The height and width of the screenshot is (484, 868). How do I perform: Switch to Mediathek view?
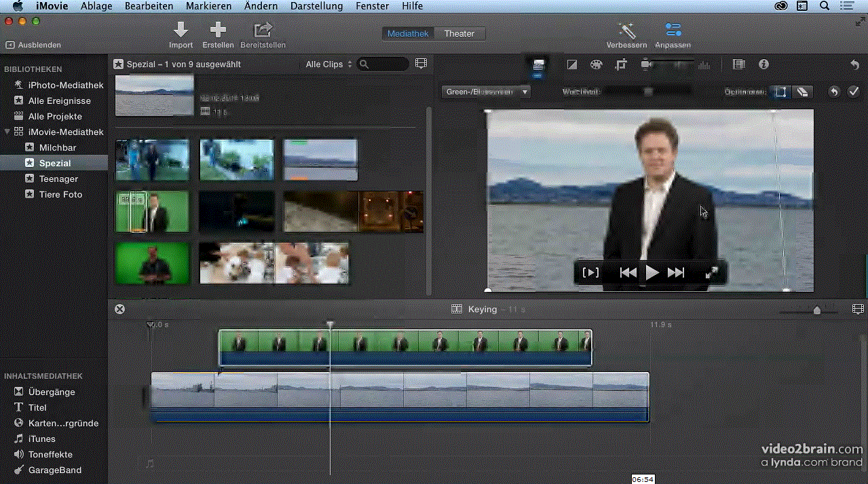click(408, 33)
